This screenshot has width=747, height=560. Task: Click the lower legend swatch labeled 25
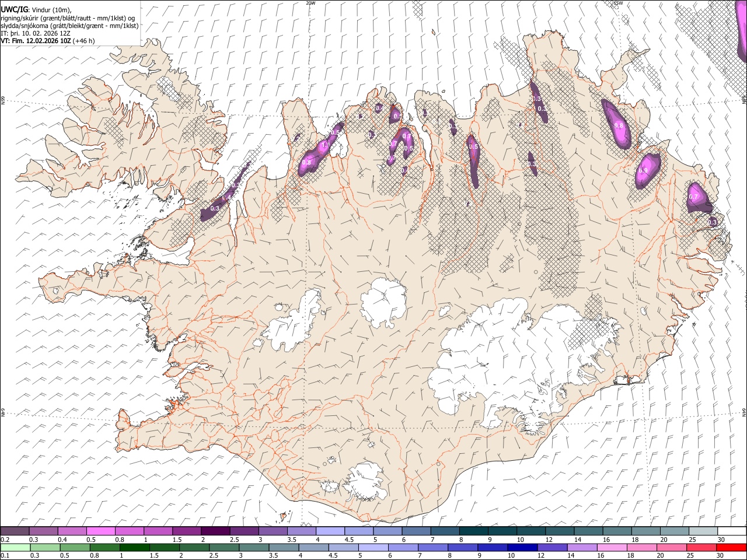coord(701,548)
